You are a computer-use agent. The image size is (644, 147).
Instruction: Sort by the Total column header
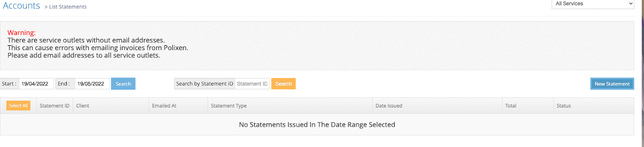coord(511,106)
